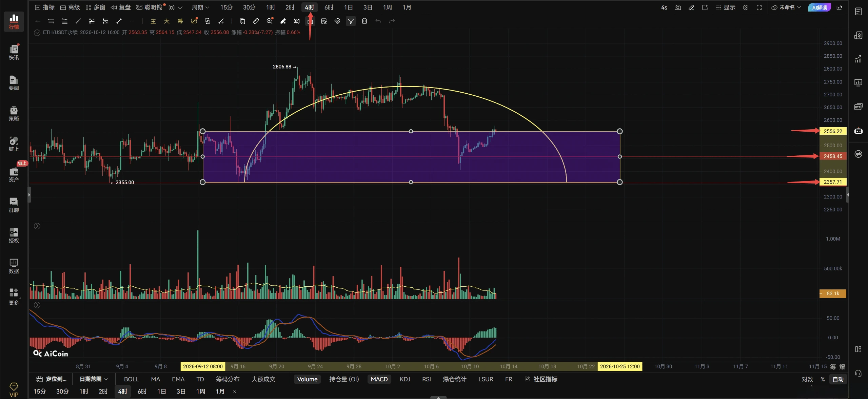Click the trash delete drawings icon
The height and width of the screenshot is (399, 868).
pos(364,21)
